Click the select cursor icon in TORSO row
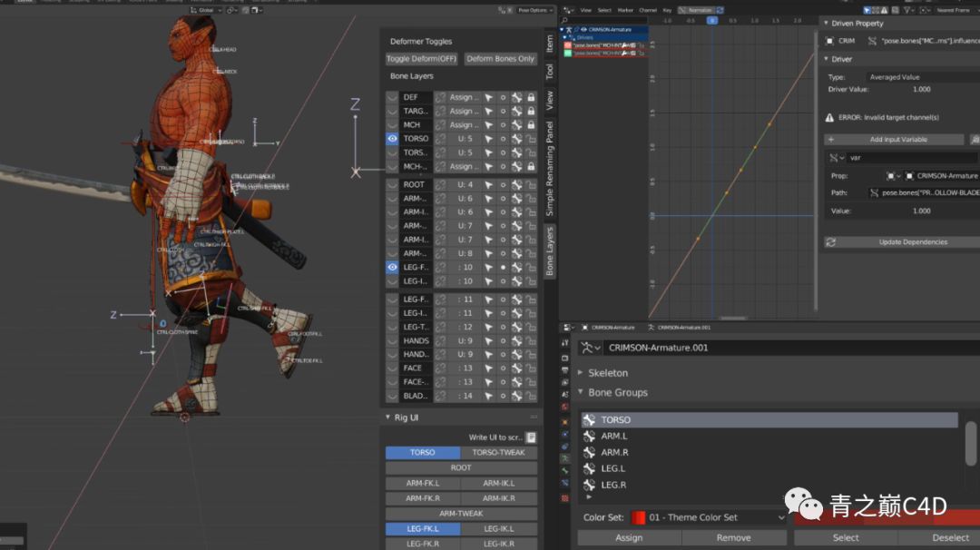 489,139
